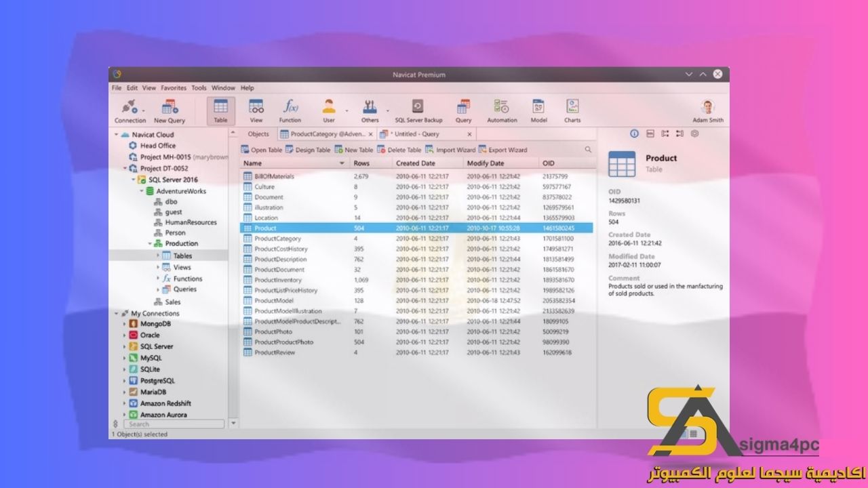Image resolution: width=868 pixels, height=488 pixels.
Task: Open the Edit menu
Action: click(132, 88)
